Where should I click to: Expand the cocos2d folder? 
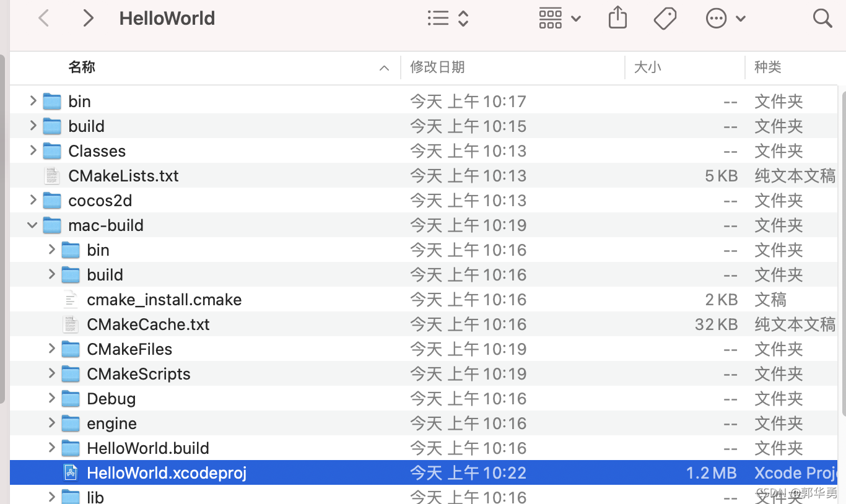[x=33, y=200]
